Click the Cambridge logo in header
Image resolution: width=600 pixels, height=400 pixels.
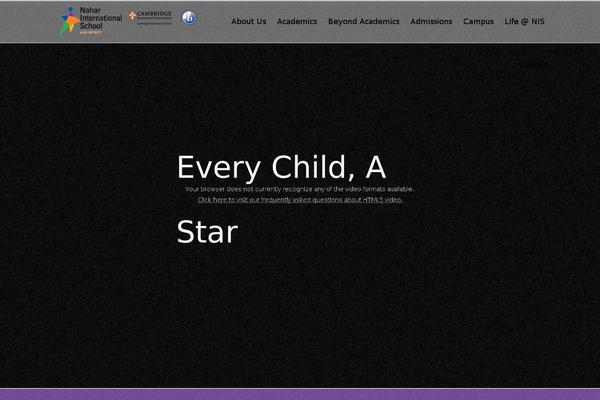150,17
